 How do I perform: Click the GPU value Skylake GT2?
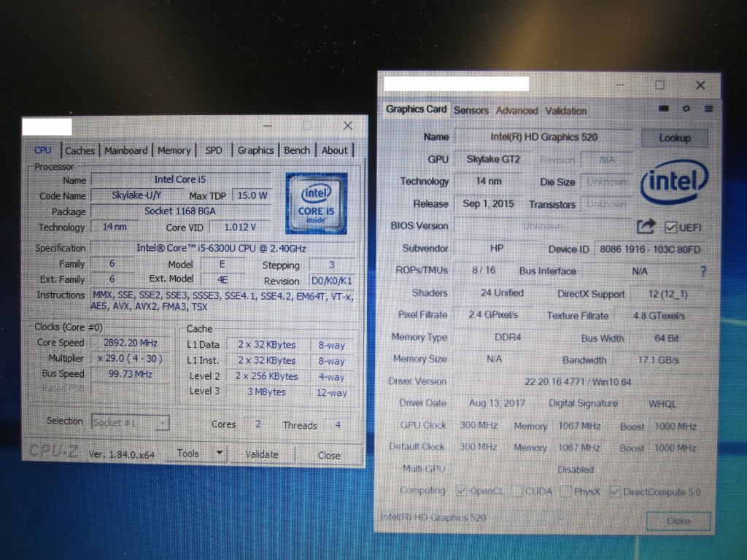tap(492, 159)
